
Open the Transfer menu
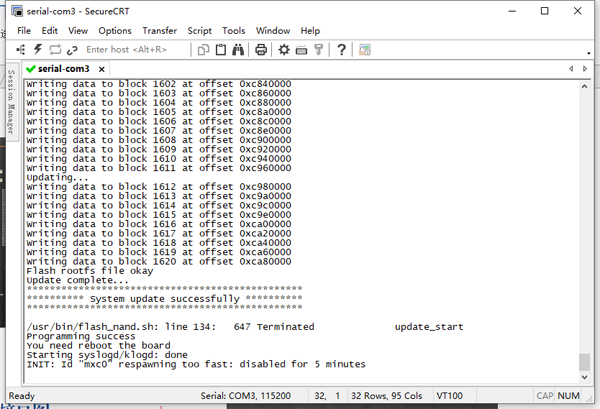click(160, 31)
